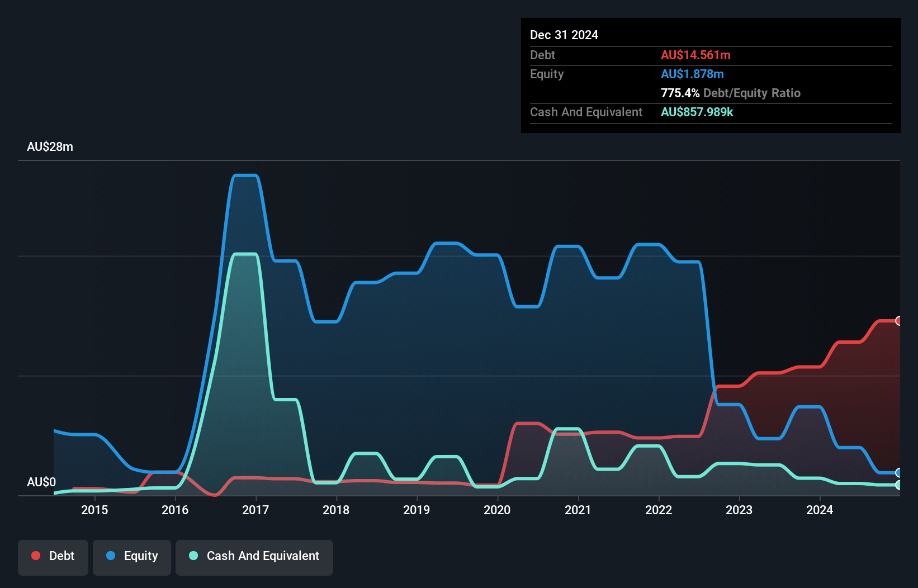The height and width of the screenshot is (588, 918).
Task: Click the teal Cash And Equivalent legend dot
Action: (193, 556)
